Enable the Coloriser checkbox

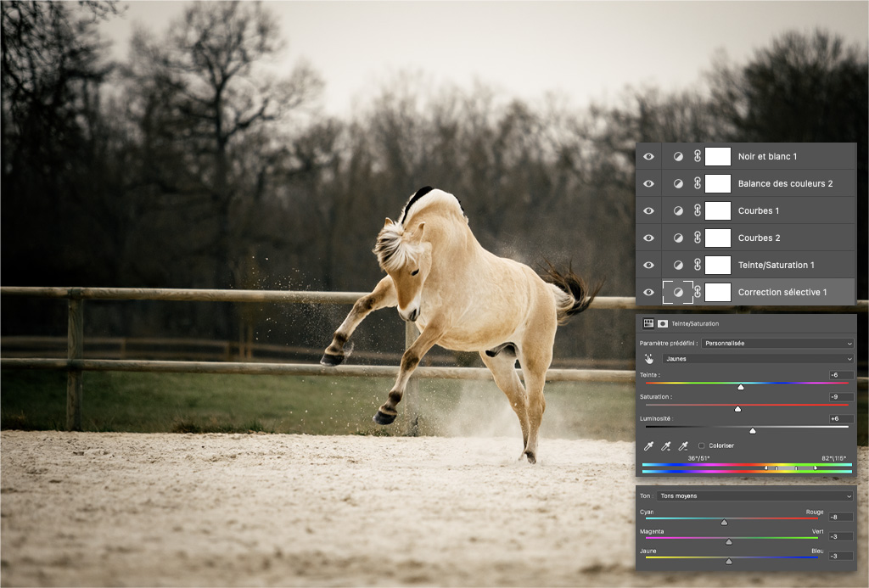pos(702,445)
